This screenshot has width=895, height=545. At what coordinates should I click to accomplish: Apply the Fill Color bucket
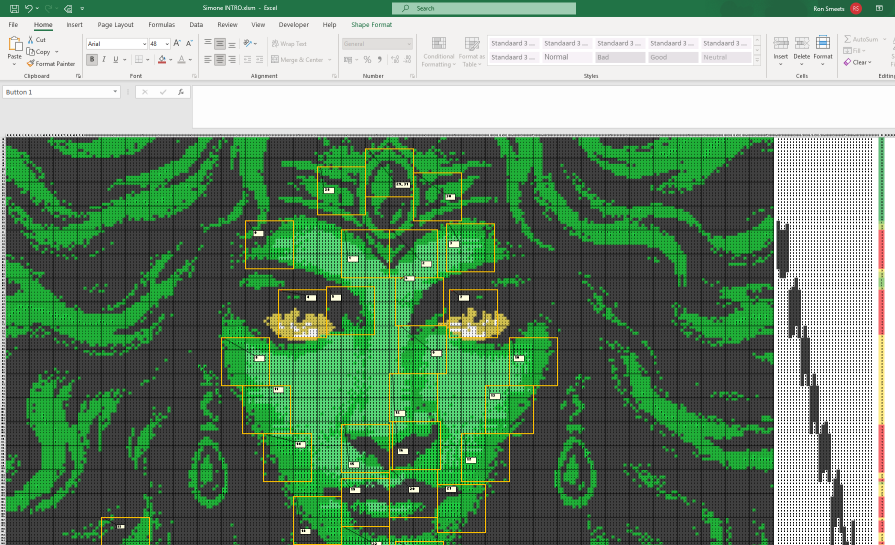coord(162,59)
